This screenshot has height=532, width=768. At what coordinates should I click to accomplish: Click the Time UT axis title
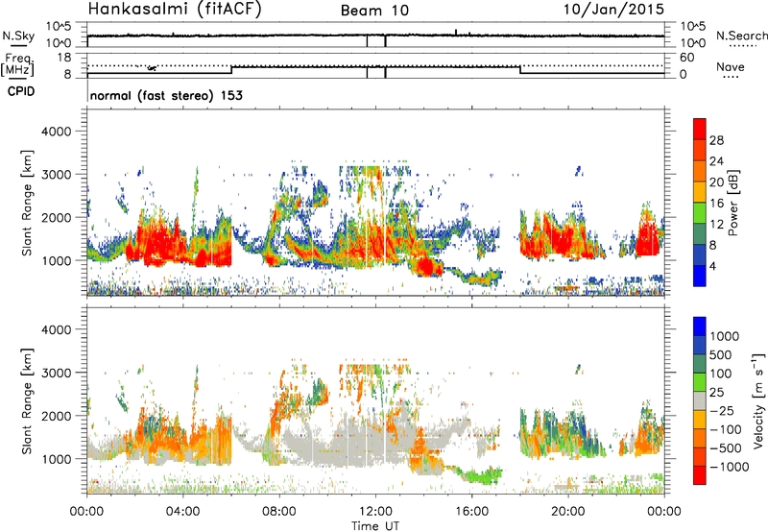(375, 526)
